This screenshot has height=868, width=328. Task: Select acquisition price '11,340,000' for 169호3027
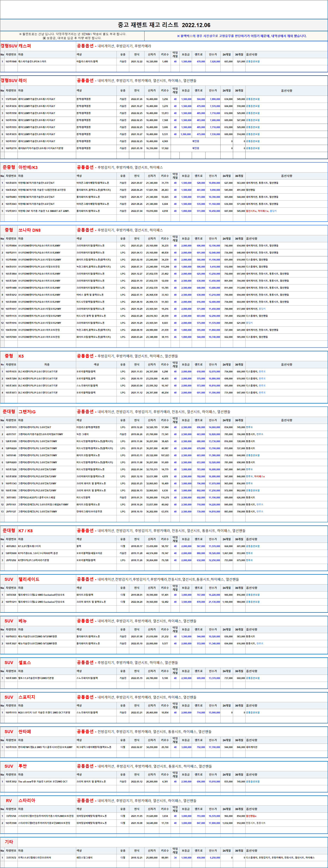point(214,644)
